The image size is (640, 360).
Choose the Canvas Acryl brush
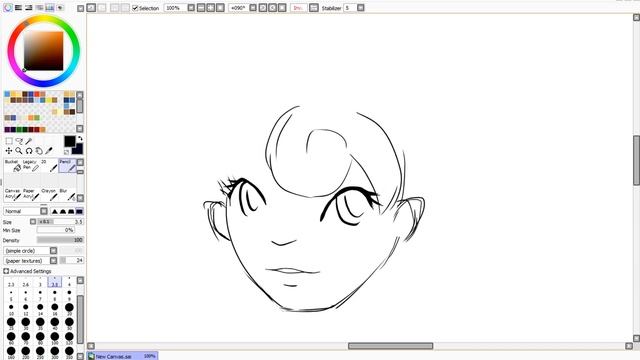(x=13, y=194)
